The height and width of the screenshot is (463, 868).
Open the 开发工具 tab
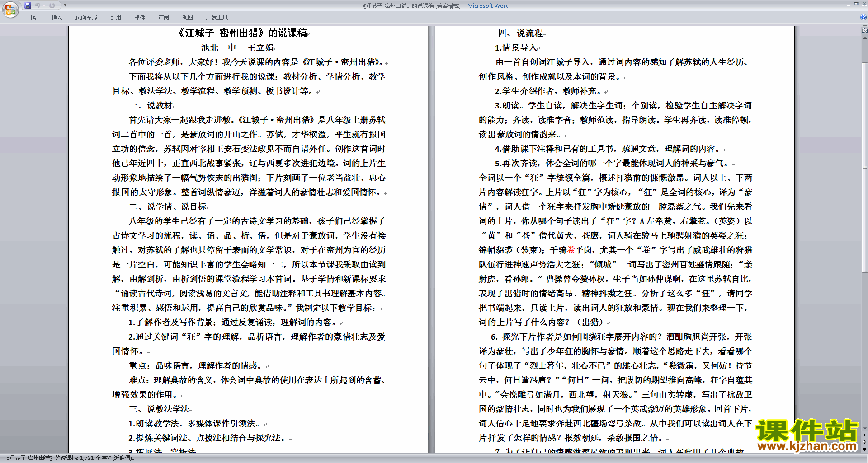pyautogui.click(x=217, y=17)
